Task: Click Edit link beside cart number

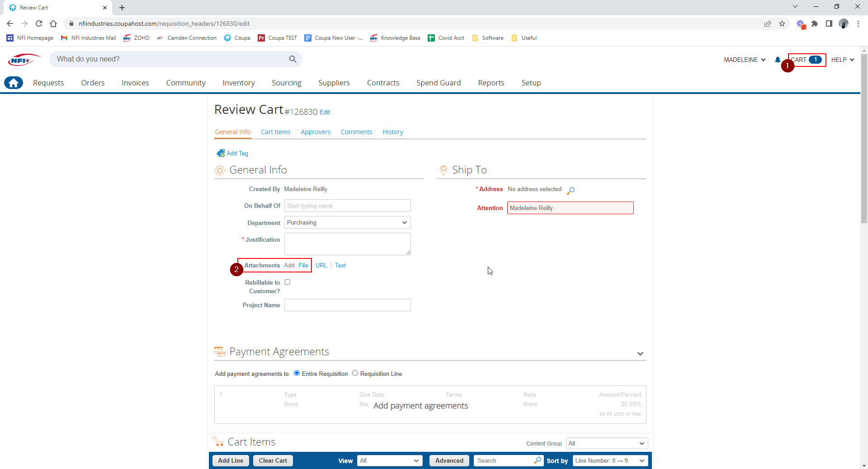Action: (x=325, y=112)
